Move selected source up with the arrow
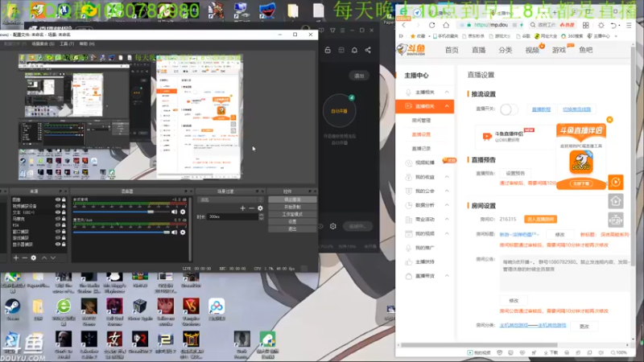Viewport: 644px width, 362px height. (x=44, y=257)
